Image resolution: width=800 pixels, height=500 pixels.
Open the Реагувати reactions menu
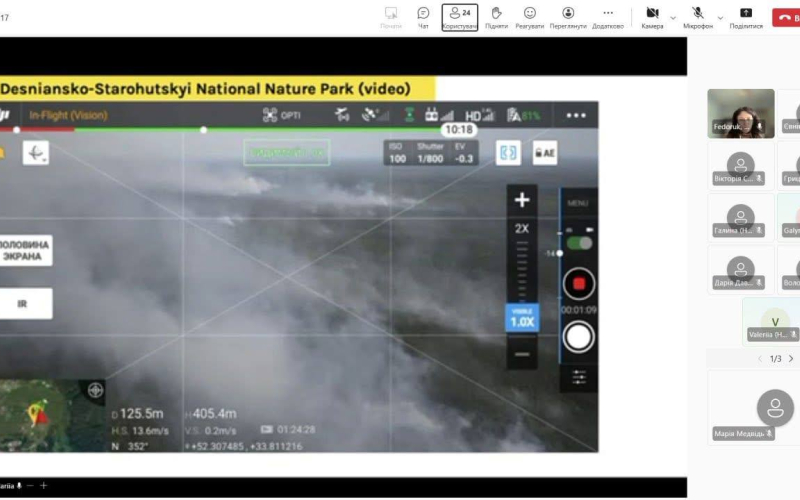[x=530, y=16]
